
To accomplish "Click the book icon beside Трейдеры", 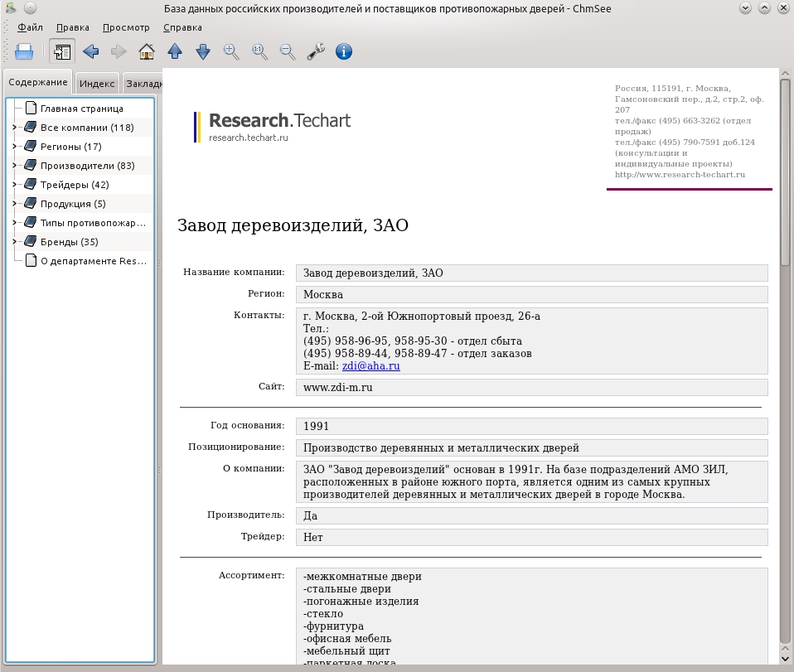I will (31, 184).
